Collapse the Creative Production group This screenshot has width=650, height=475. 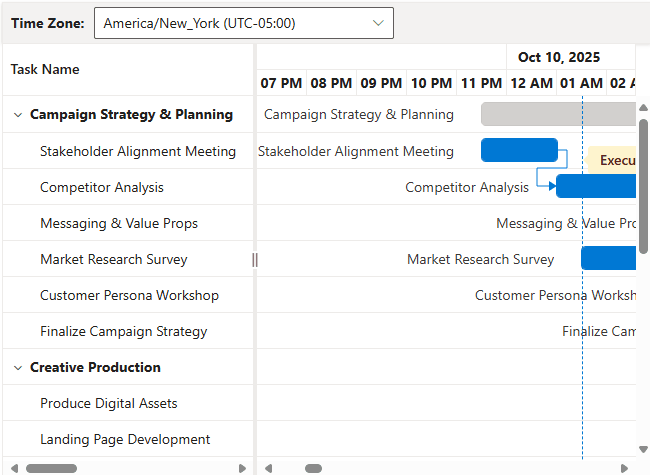[17, 368]
